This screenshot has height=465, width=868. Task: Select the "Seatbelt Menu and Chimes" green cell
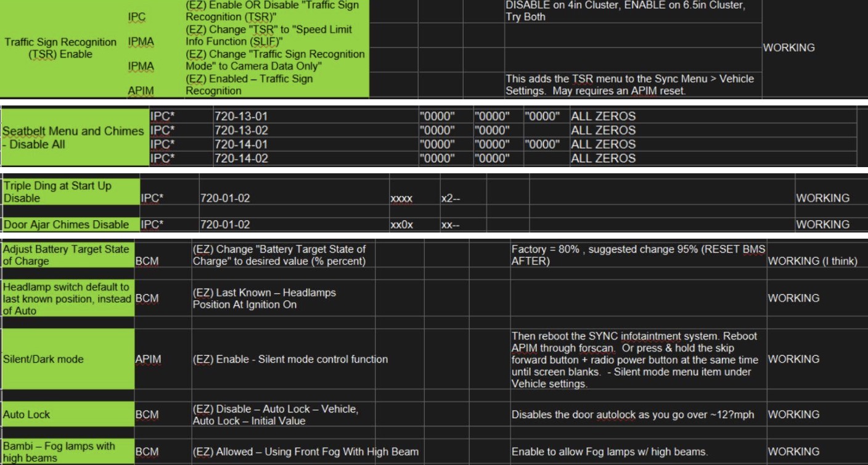73,138
